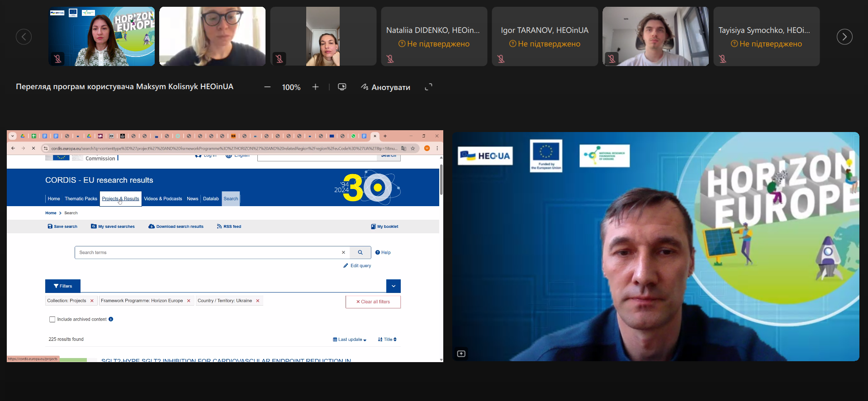Expand the filters panel chevron
This screenshot has width=868, height=401.
click(x=394, y=286)
